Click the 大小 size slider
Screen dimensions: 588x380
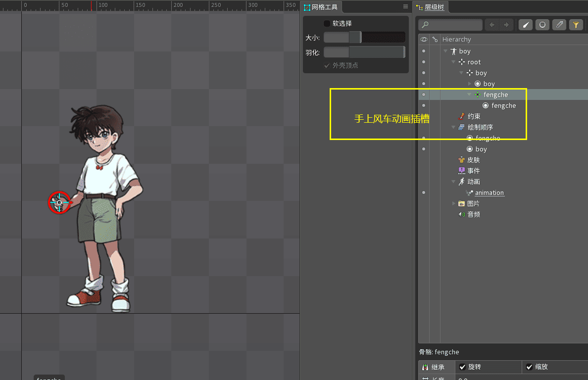click(x=364, y=38)
